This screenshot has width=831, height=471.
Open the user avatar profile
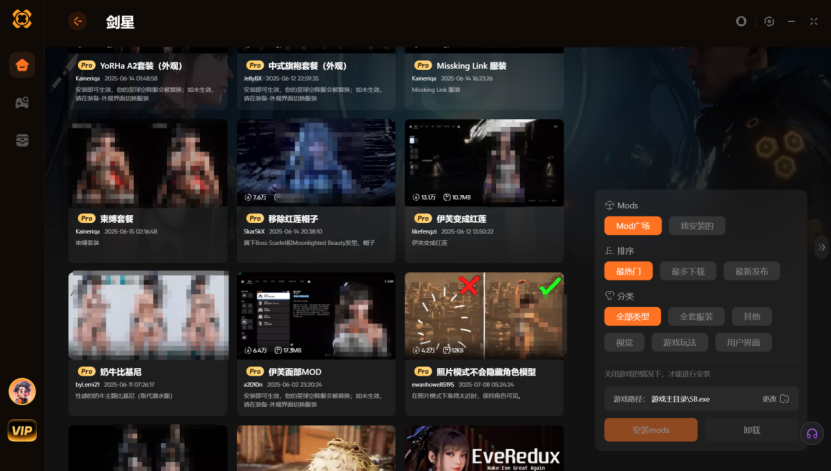tap(22, 392)
